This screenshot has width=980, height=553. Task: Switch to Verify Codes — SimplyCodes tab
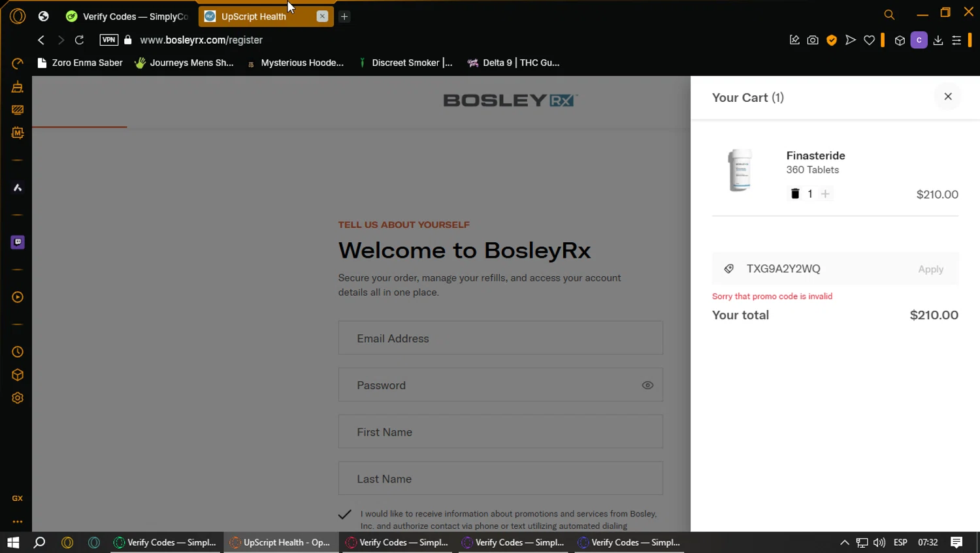[127, 16]
